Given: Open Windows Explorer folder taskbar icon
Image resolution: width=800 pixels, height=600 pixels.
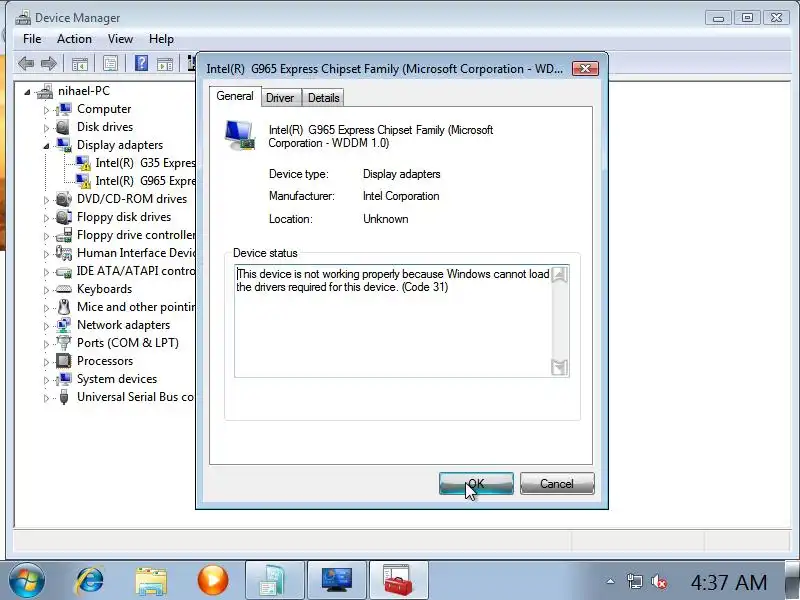Looking at the screenshot, I should (151, 581).
